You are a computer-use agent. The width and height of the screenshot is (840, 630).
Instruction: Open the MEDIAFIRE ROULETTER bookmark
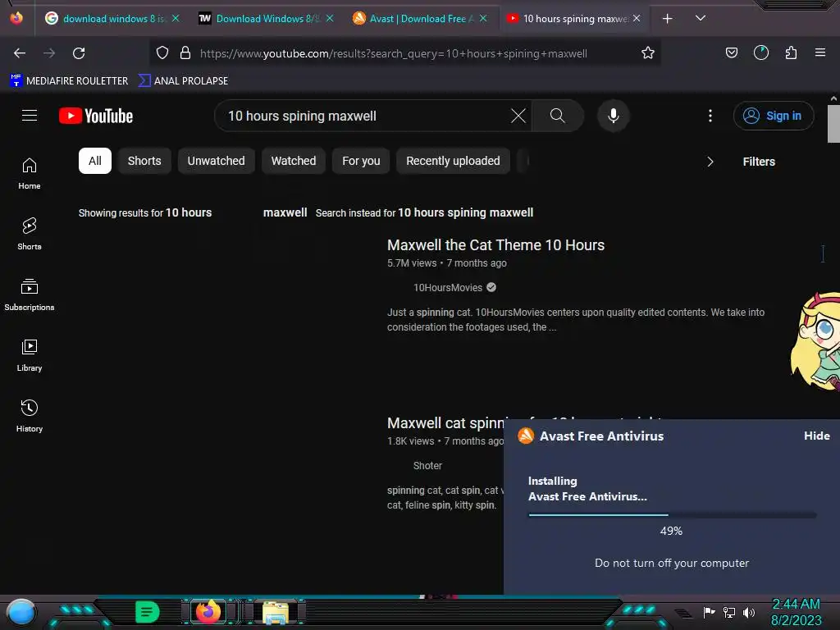pyautogui.click(x=69, y=81)
